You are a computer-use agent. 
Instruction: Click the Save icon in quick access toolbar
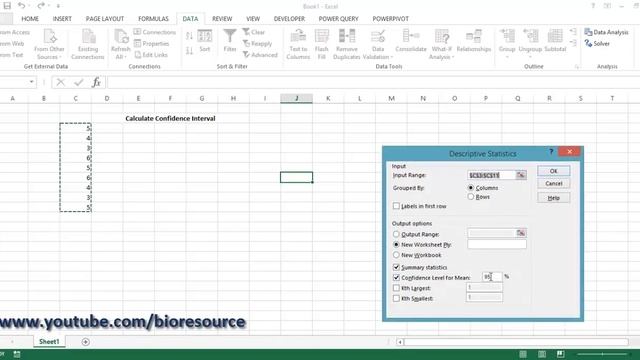[x=7, y=6]
